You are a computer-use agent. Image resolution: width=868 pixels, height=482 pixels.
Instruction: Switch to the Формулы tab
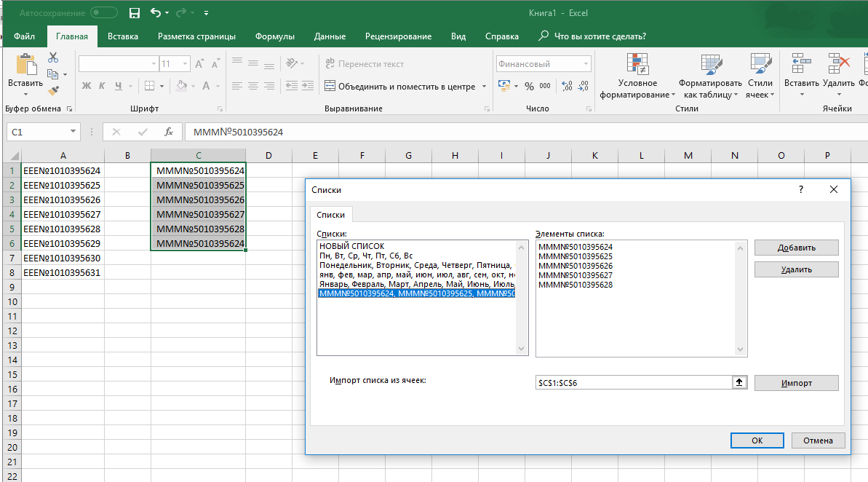click(x=274, y=36)
